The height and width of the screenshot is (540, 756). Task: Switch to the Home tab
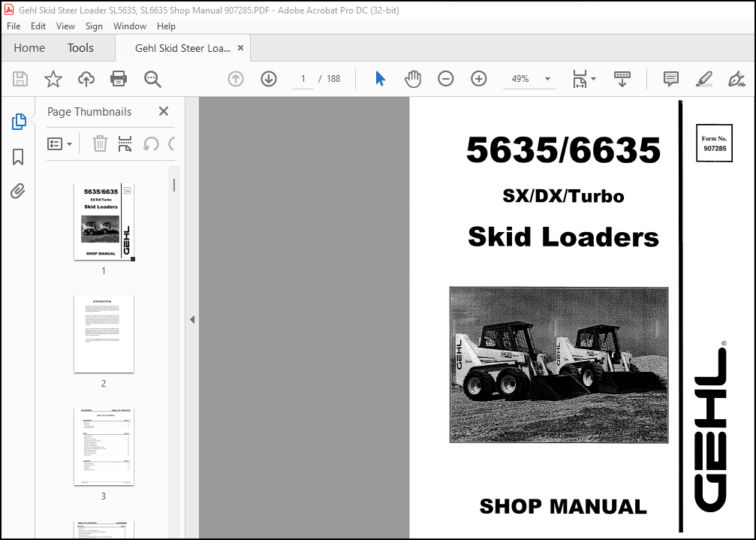coord(29,48)
